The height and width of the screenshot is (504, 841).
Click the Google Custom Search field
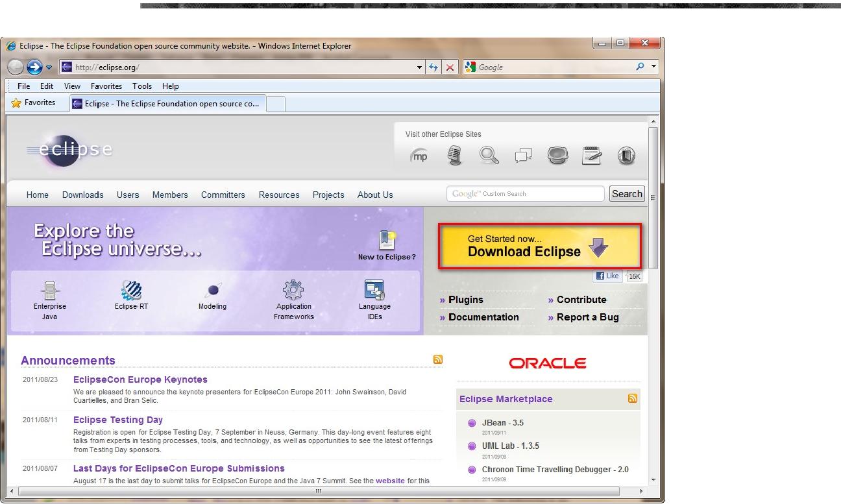click(x=526, y=194)
